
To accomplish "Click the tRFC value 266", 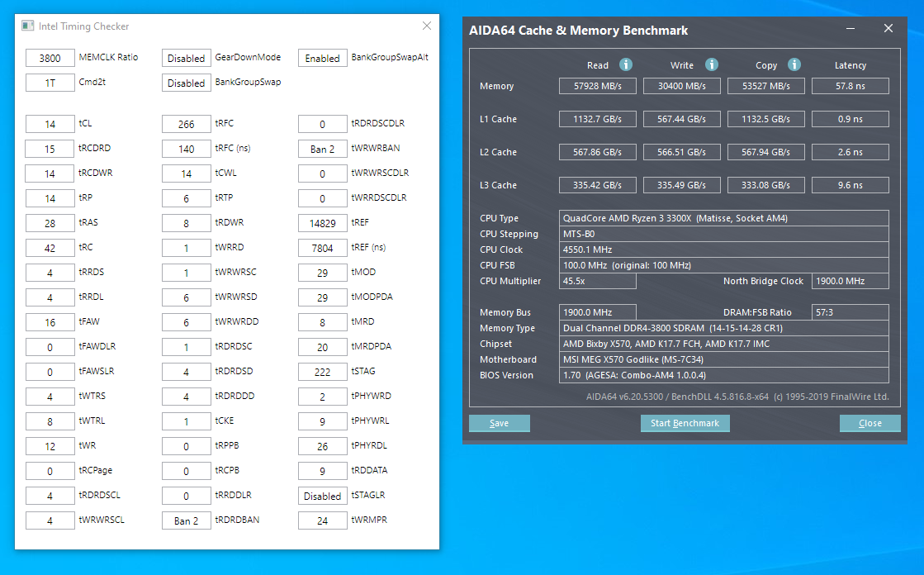I will (x=187, y=124).
